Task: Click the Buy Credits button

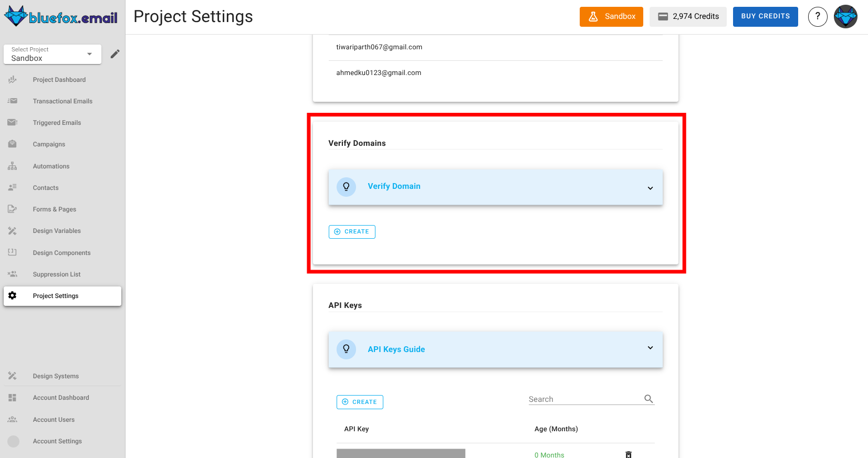Action: 765,17
